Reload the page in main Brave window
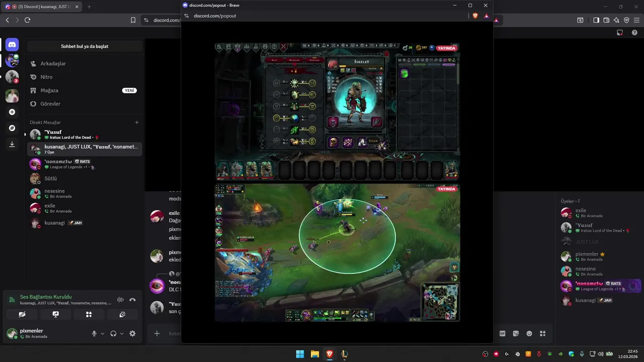Image resolution: width=644 pixels, height=362 pixels. point(27,20)
